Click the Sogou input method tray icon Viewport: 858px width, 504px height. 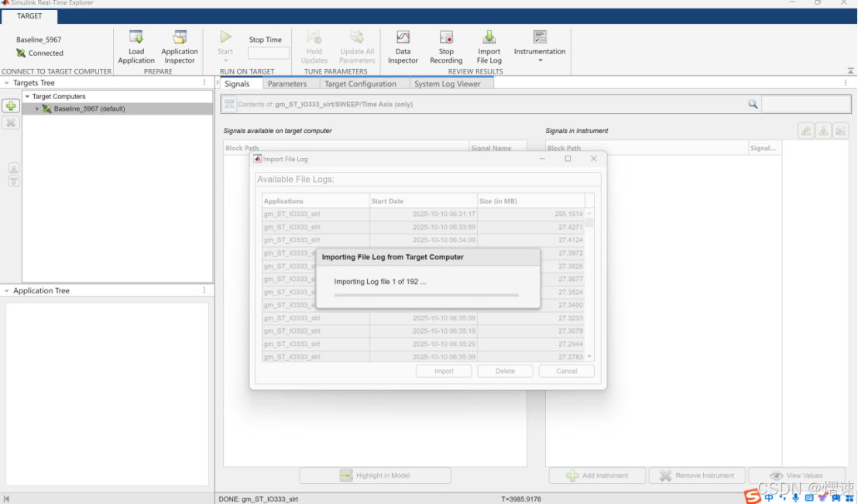pos(753,497)
